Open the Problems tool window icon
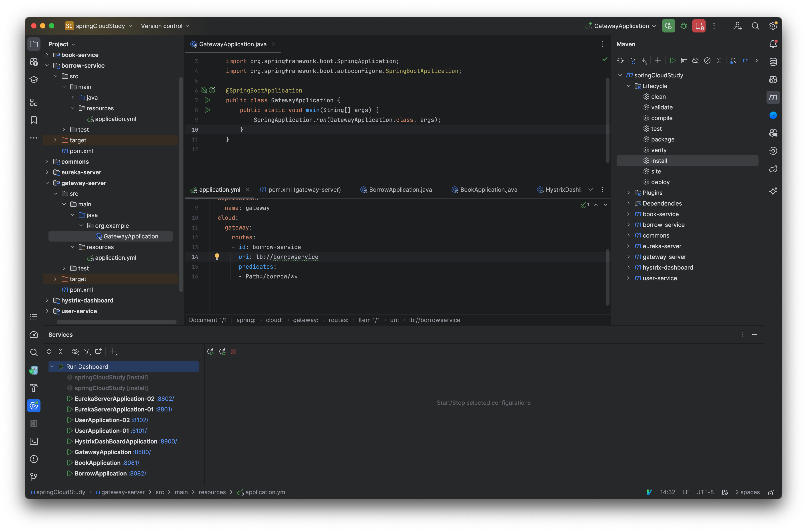 (34, 459)
